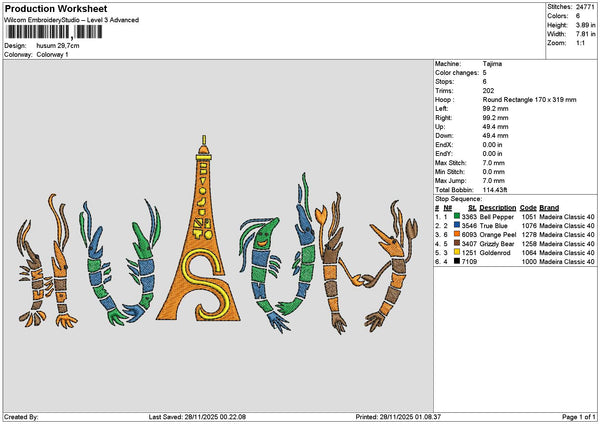This screenshot has width=600, height=424.
Task: Choose the Grizzly Bear brown swatch
Action: 456,270
